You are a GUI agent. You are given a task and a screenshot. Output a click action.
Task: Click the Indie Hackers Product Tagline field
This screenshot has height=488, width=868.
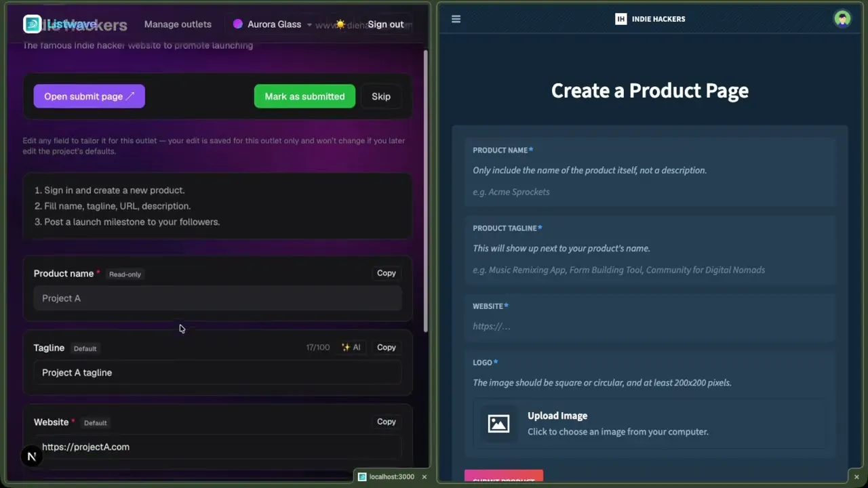pos(650,270)
